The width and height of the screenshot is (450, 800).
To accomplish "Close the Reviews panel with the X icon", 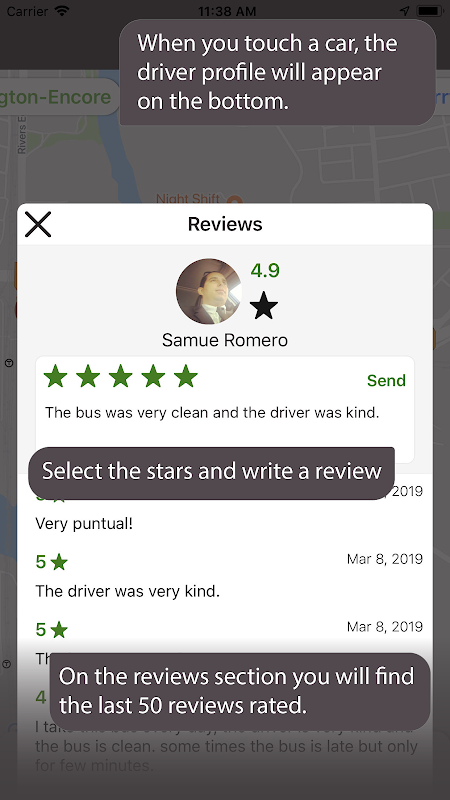I will pyautogui.click(x=38, y=224).
